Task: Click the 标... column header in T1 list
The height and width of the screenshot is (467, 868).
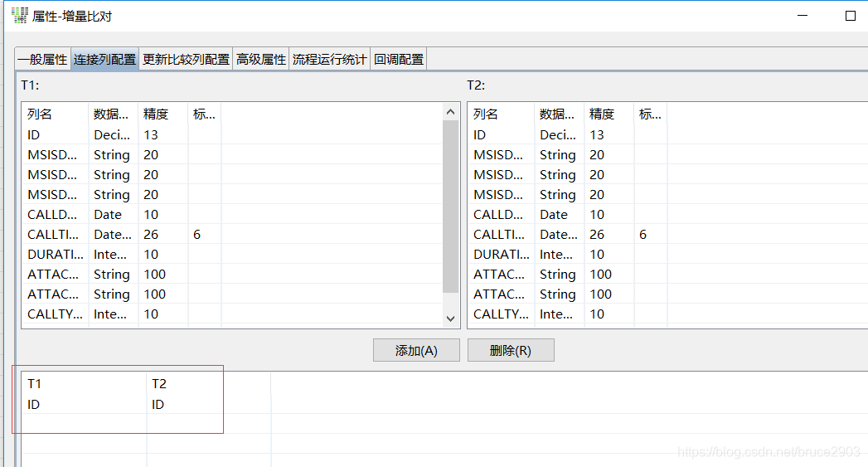Action: click(204, 114)
